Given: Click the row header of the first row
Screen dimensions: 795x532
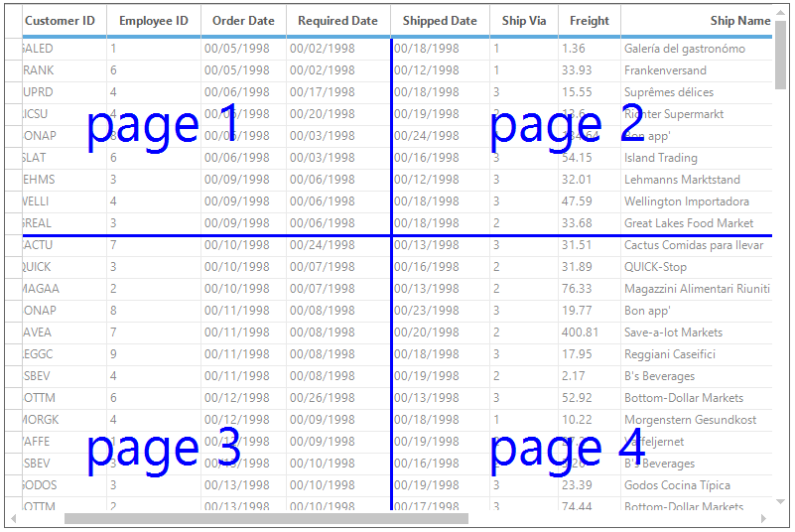Looking at the screenshot, I should [x=14, y=49].
